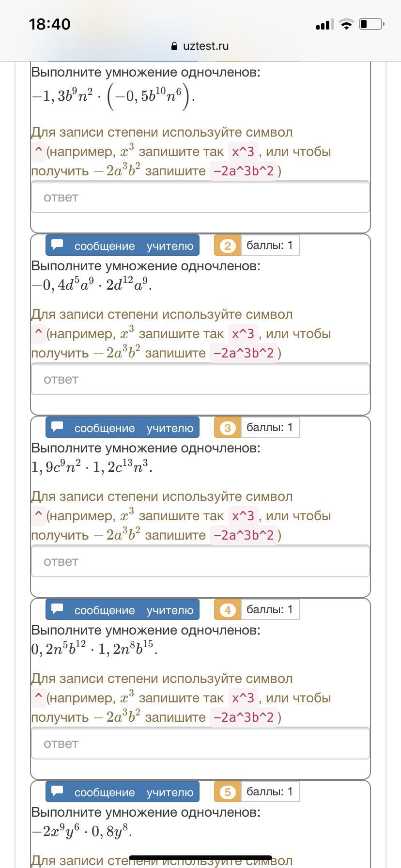Viewport: 401px width, 868px height.
Task: Click the orange question number 4 badge
Action: click(x=227, y=610)
